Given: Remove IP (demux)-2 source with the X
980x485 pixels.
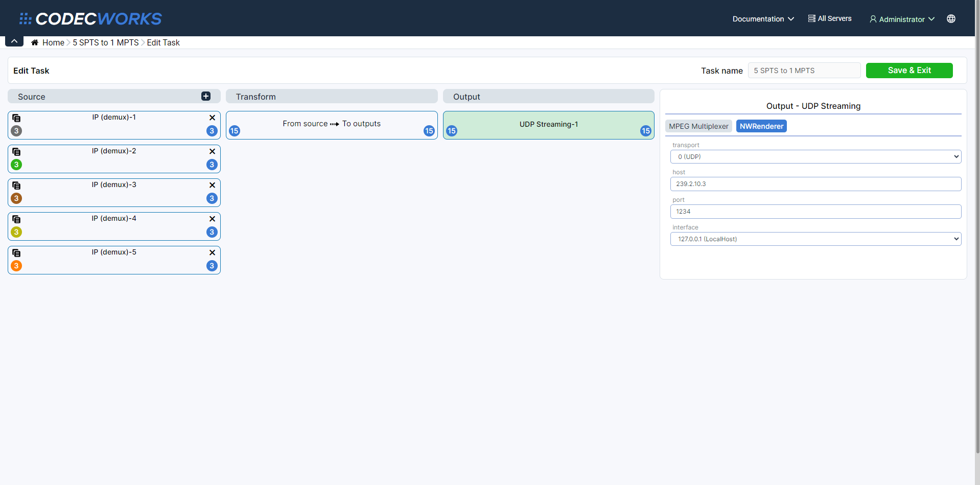Looking at the screenshot, I should tap(212, 151).
